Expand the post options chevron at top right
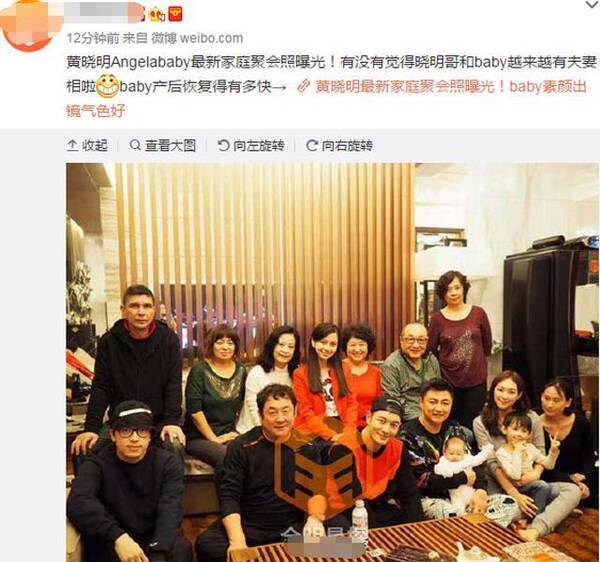Screen dimensions: 600x562 592,5
